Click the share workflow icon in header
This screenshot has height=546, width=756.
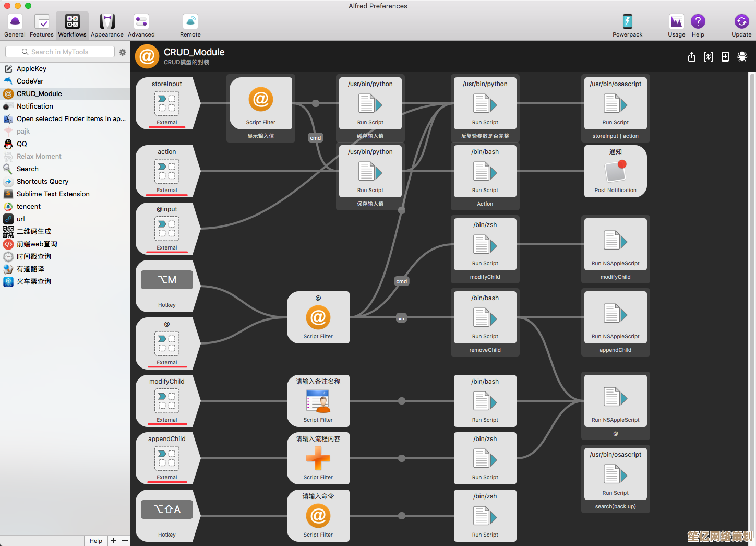(691, 56)
